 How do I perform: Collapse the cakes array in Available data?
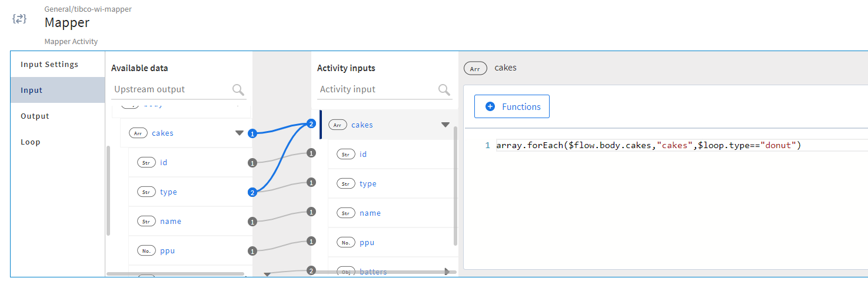(x=239, y=133)
